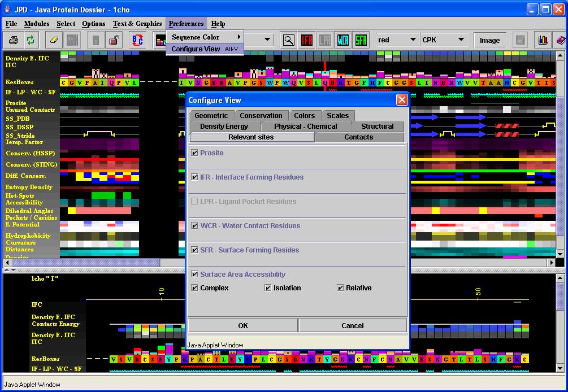Expand upper pane using the small down arrow
Screen dimensions: 568x392
click(x=14, y=270)
